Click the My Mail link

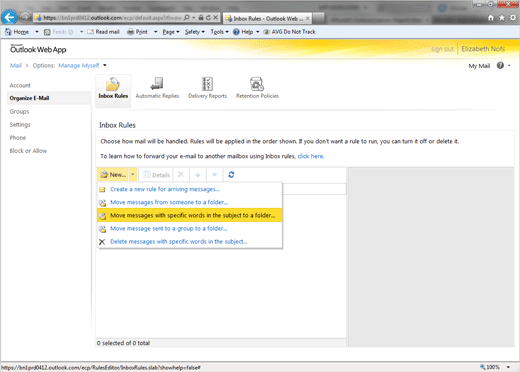(479, 66)
